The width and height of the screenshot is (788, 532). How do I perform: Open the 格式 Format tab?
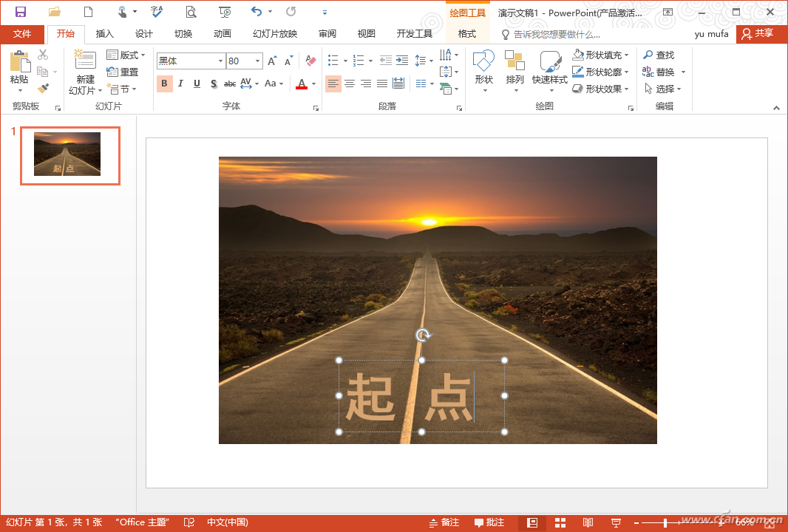(467, 34)
